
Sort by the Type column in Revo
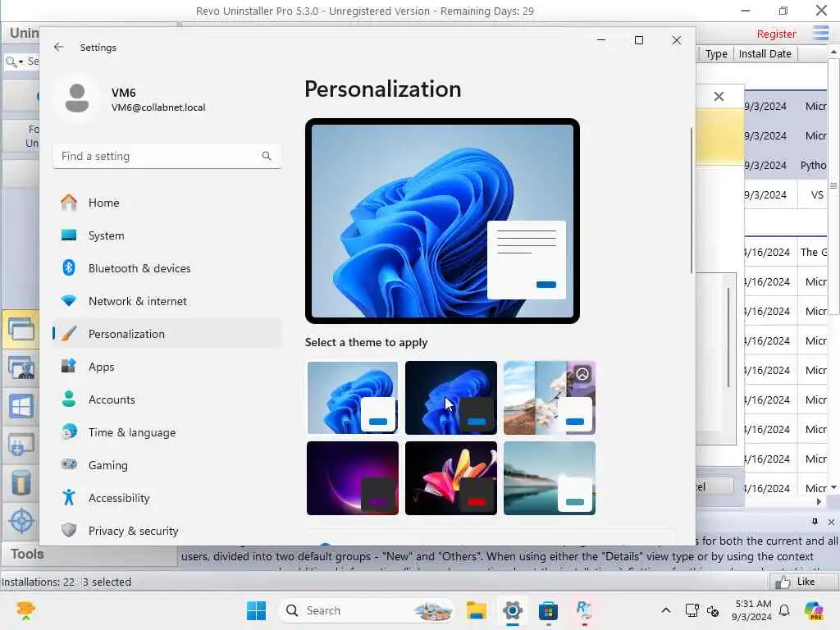click(x=715, y=53)
